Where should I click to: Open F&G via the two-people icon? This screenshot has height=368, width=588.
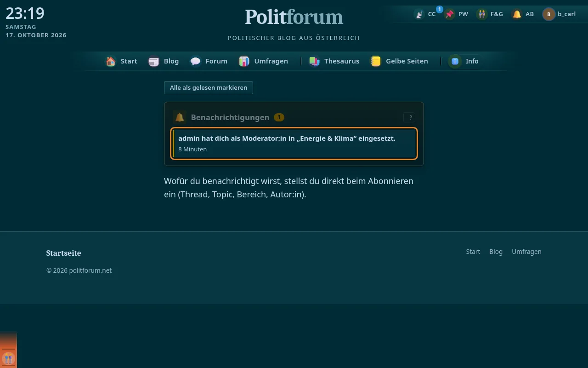[481, 14]
